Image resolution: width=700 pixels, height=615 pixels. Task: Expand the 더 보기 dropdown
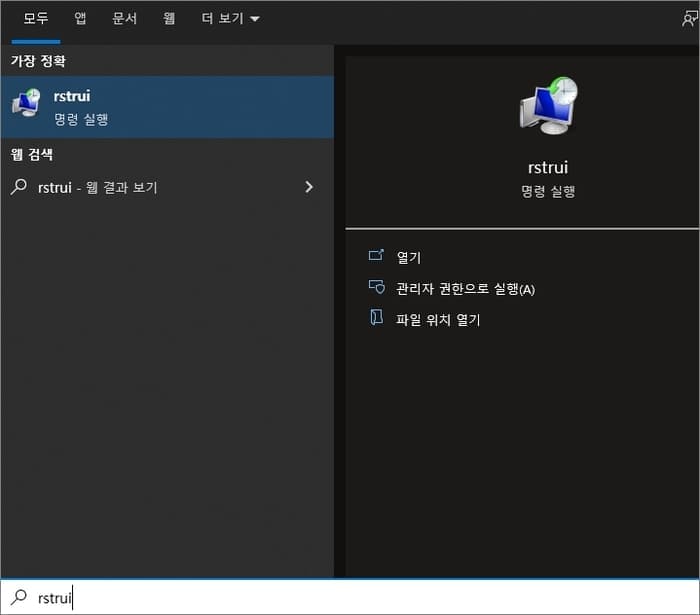point(230,18)
